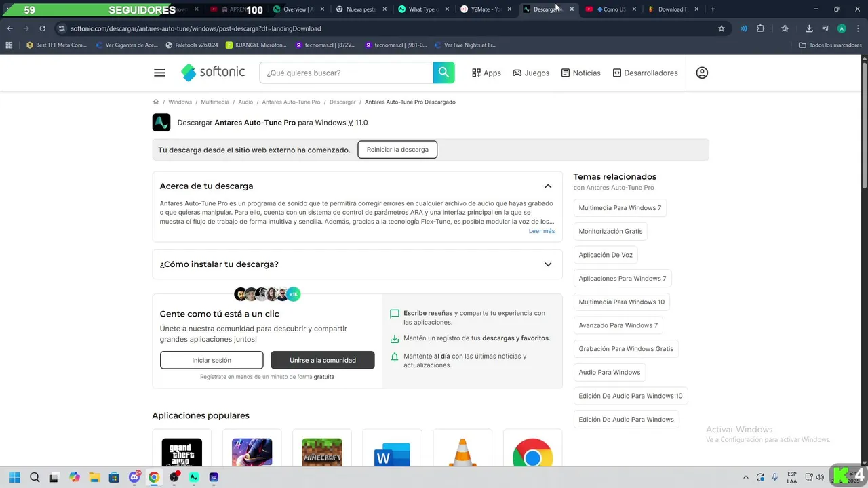The height and width of the screenshot is (488, 868).
Task: Switch to the Nueva pestaña browser tab
Action: pyautogui.click(x=361, y=9)
